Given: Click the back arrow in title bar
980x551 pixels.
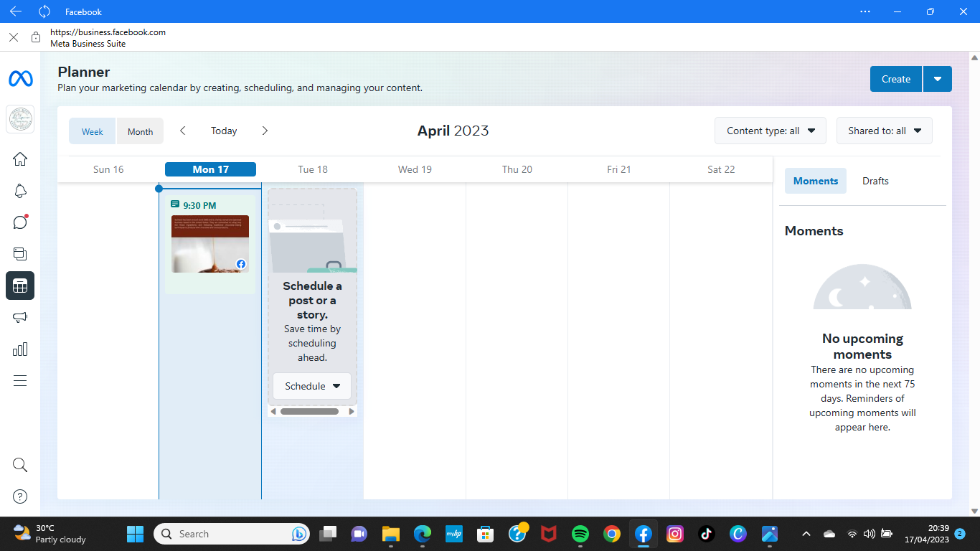Looking at the screenshot, I should tap(15, 11).
